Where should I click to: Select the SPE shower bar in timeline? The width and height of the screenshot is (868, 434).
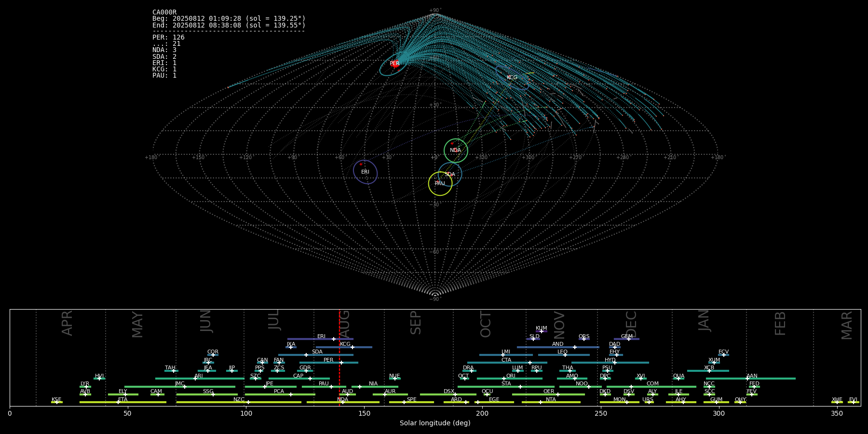point(411,402)
